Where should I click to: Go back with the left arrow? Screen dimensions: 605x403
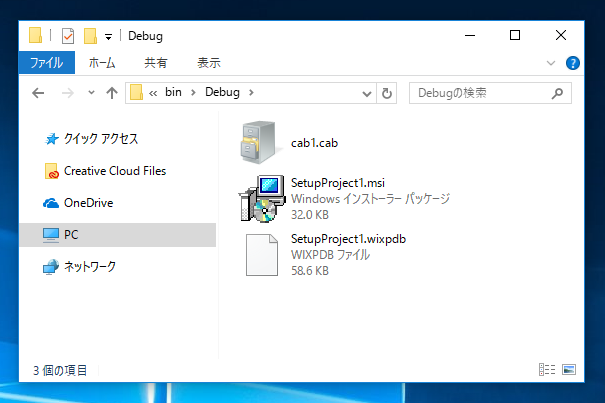click(38, 93)
